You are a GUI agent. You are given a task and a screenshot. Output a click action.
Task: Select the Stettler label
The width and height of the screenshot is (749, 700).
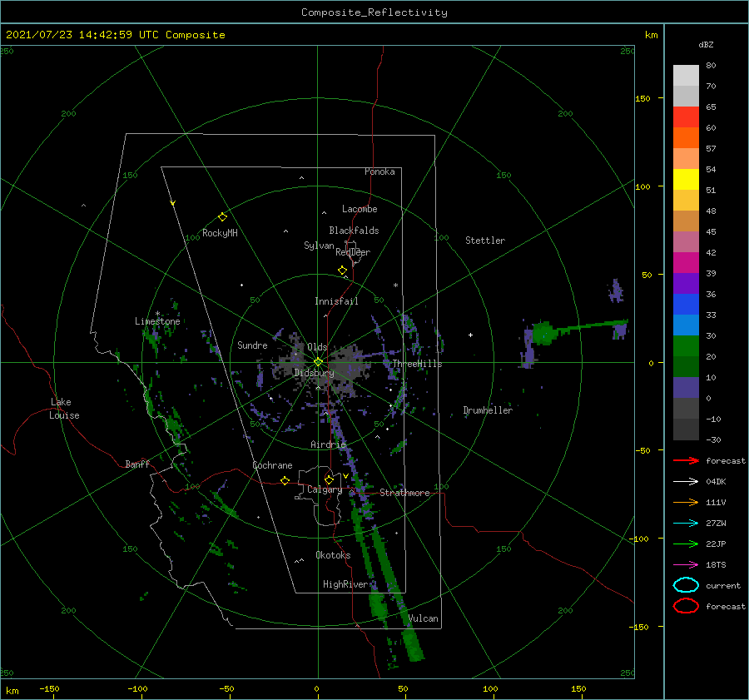[x=485, y=241]
